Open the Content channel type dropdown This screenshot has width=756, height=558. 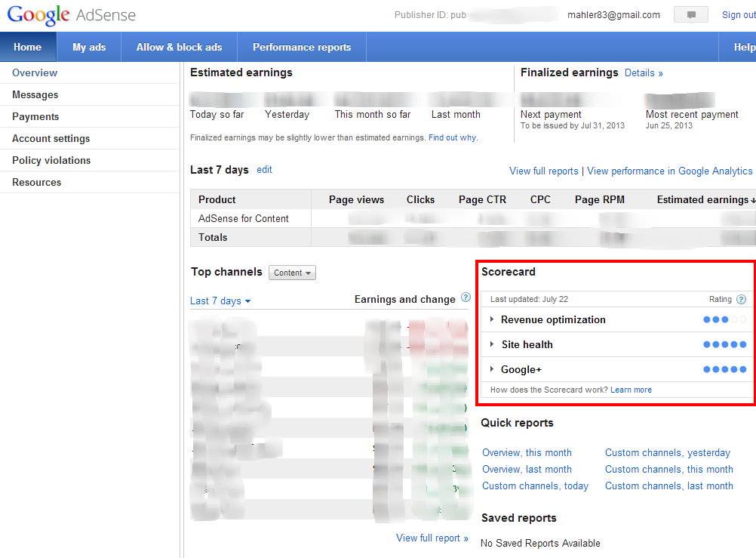tap(292, 273)
